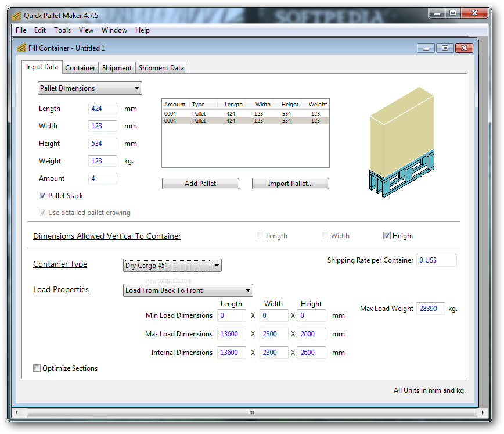Open the Dry Cargo 45' container dropdown
The width and height of the screenshot is (504, 434).
(x=172, y=266)
